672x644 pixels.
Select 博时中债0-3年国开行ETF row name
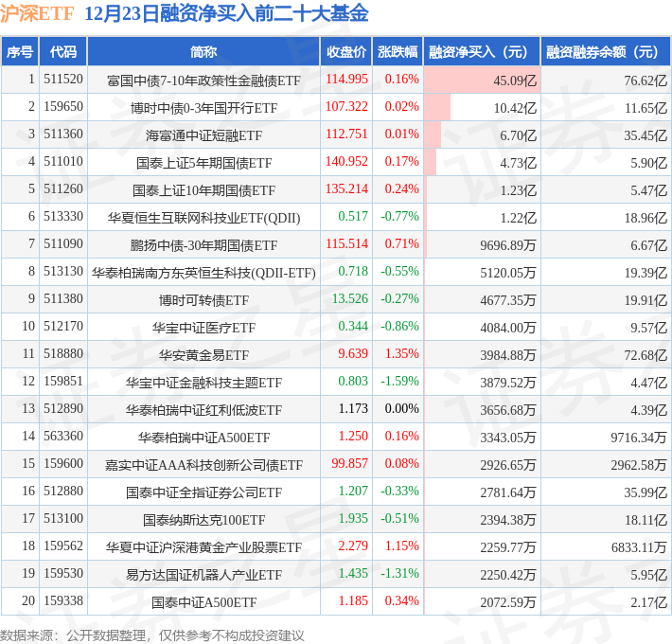pos(203,108)
